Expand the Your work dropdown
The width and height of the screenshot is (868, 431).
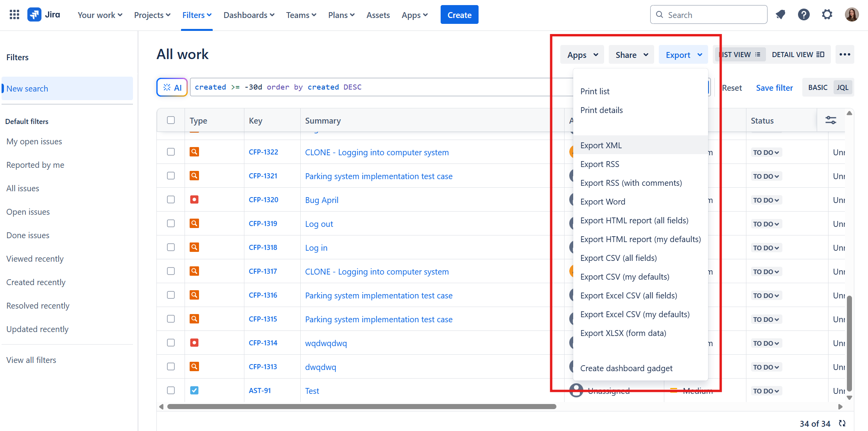click(x=100, y=15)
